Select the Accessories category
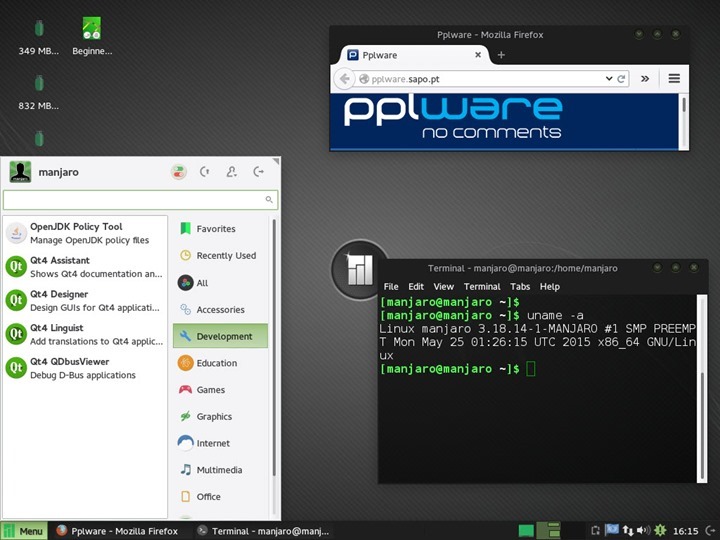 (x=220, y=309)
